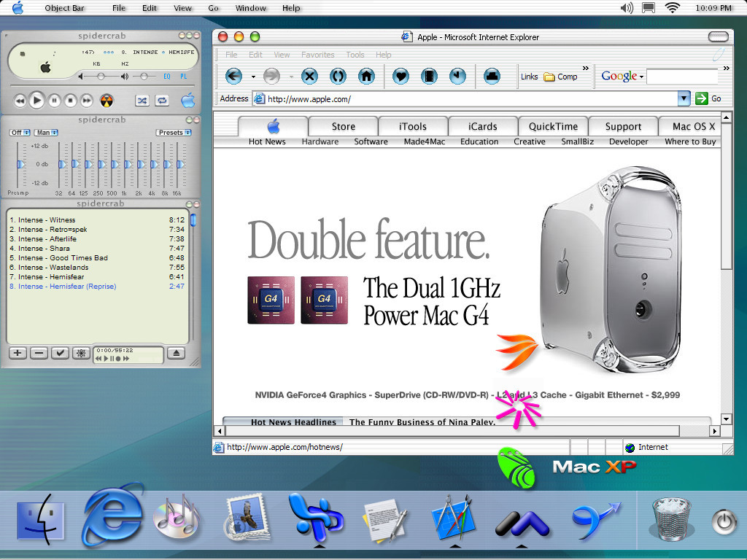The width and height of the screenshot is (747, 560).
Task: Go to the Home page icon
Action: 366,76
